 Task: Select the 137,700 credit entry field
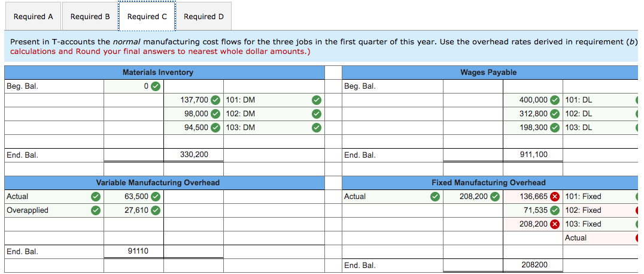193,100
